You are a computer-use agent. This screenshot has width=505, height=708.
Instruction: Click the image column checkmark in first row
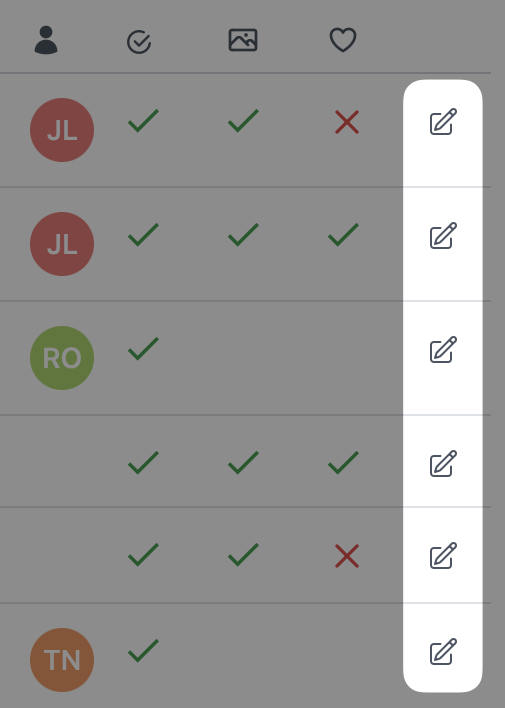(243, 121)
